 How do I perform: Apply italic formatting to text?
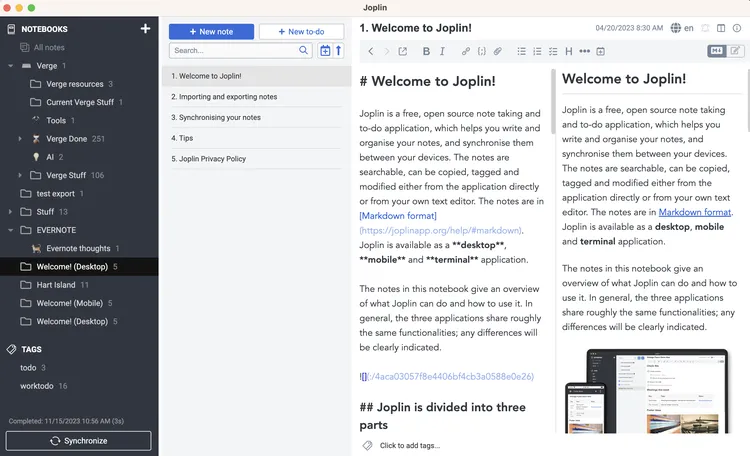click(442, 51)
